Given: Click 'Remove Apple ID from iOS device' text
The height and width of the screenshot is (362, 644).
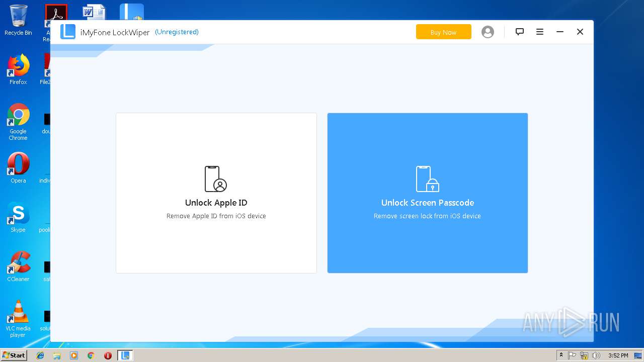Looking at the screenshot, I should [x=216, y=216].
